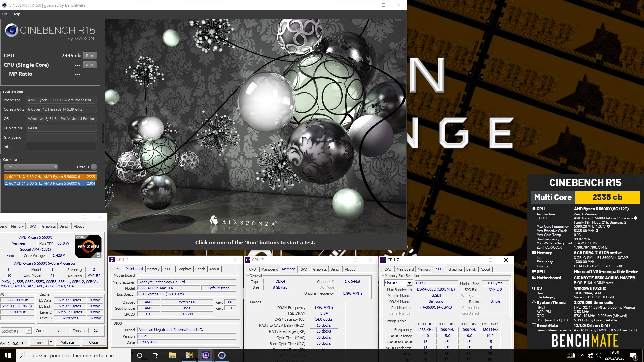Click the Cinebench logo icon in the title bar
The width and height of the screenshot is (644, 362).
point(4,5)
